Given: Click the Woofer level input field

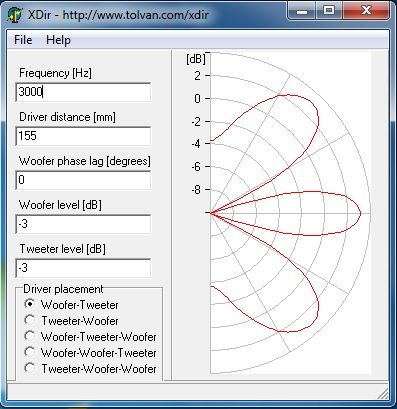Looking at the screenshot, I should [83, 224].
